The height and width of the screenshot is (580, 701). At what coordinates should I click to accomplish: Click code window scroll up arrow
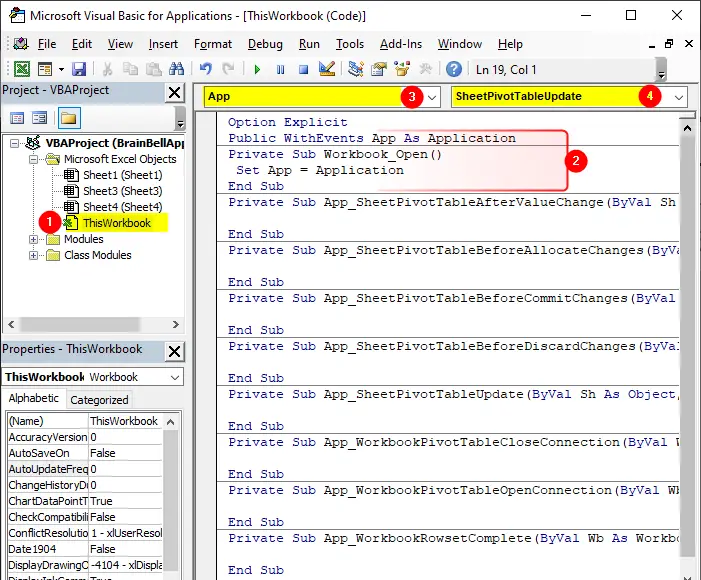(687, 129)
